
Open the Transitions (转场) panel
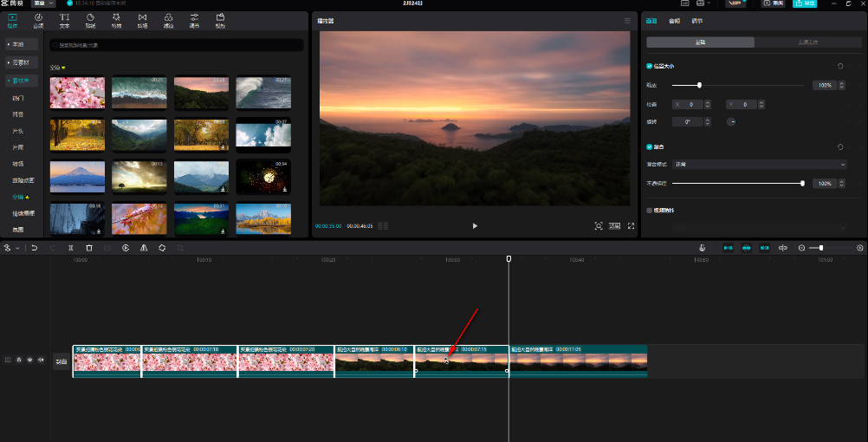click(142, 20)
